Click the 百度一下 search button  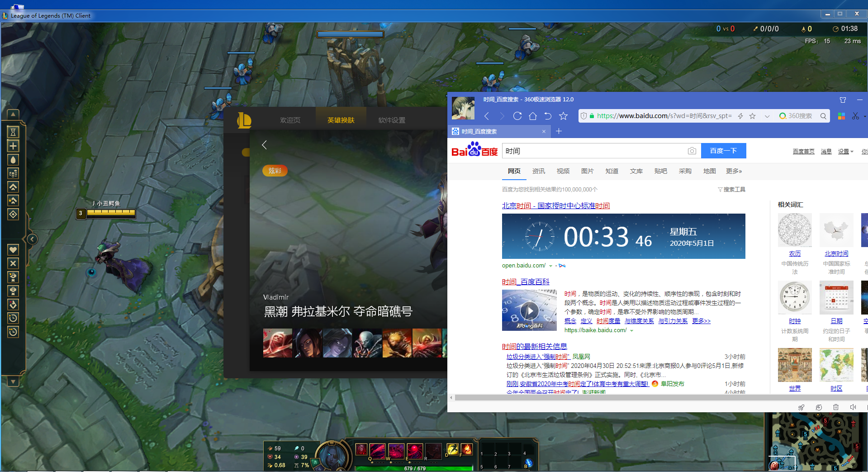723,151
